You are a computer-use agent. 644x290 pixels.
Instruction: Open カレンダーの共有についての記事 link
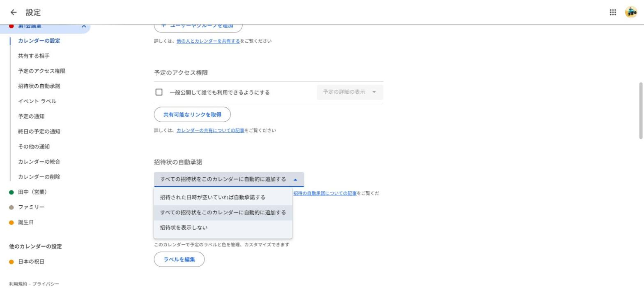(x=210, y=130)
